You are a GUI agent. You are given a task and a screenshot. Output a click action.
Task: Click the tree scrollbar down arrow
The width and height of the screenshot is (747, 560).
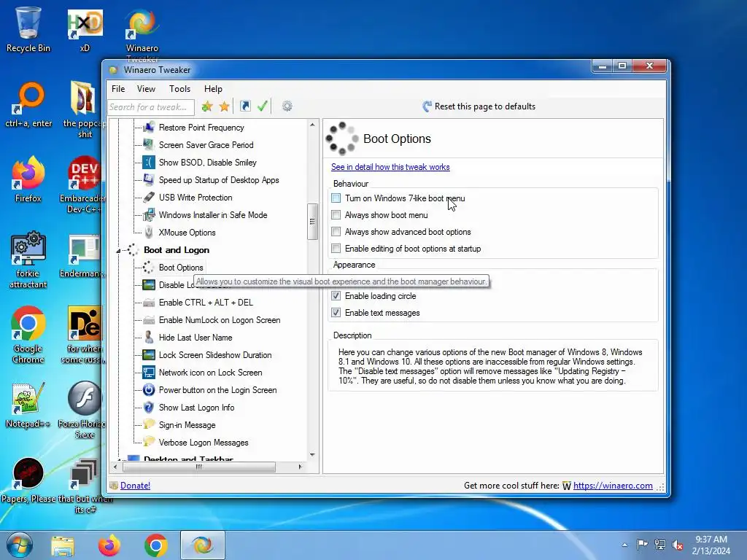[x=312, y=455]
